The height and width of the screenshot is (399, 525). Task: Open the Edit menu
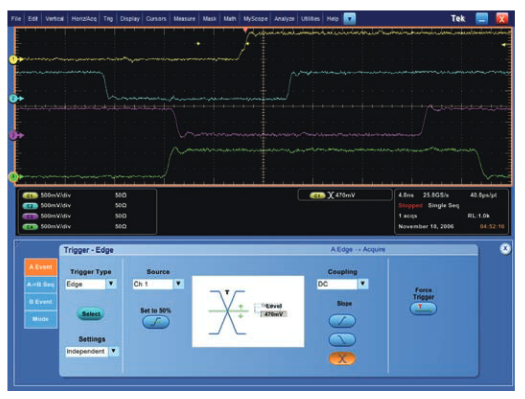pyautogui.click(x=33, y=19)
